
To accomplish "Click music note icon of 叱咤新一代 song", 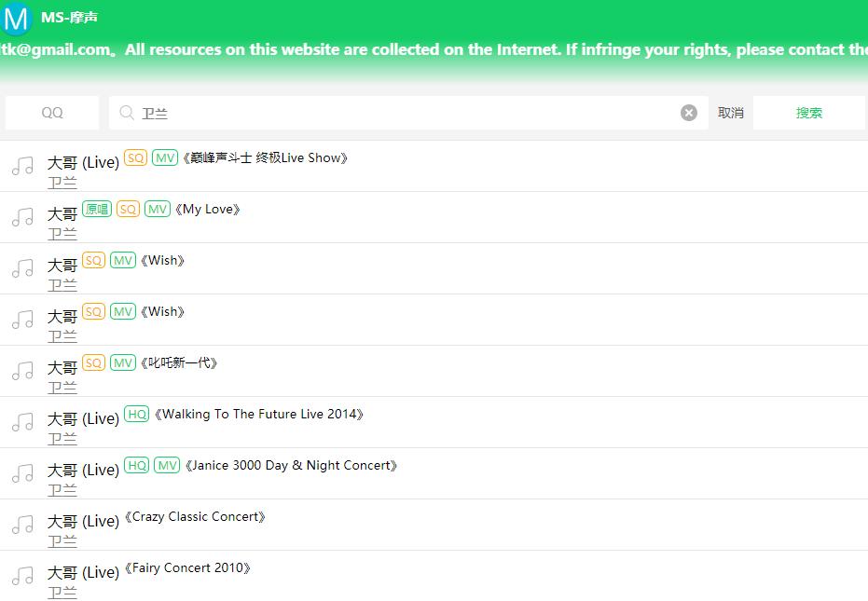I will coord(22,372).
